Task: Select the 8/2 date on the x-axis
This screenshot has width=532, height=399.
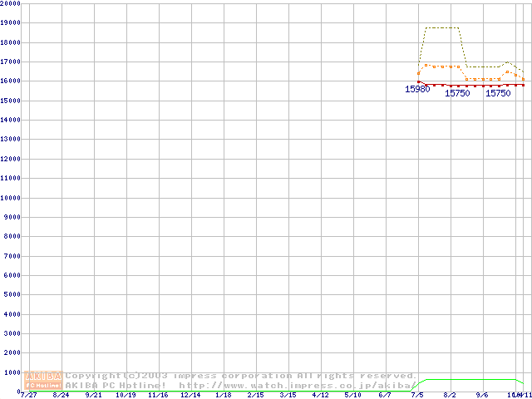Action: 450,395
